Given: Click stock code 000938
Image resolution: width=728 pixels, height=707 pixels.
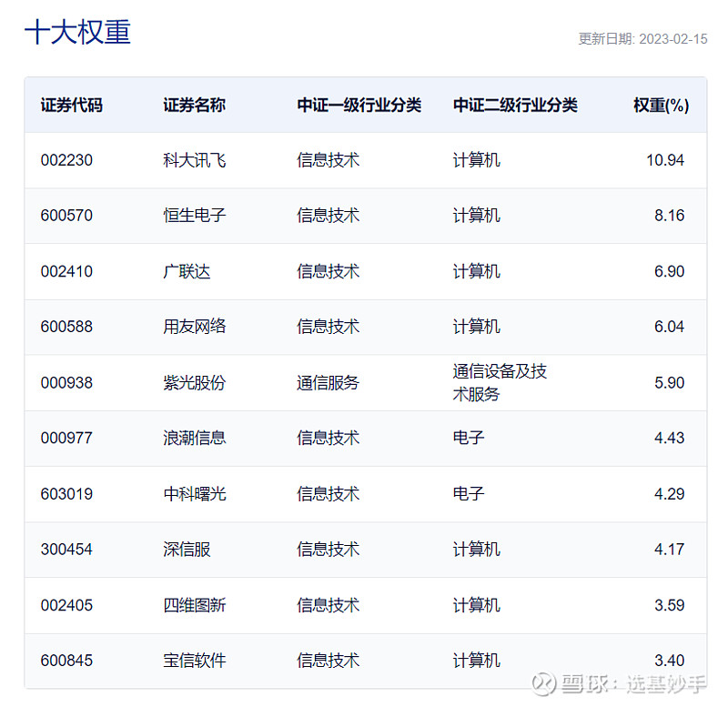Looking at the screenshot, I should (x=66, y=383).
